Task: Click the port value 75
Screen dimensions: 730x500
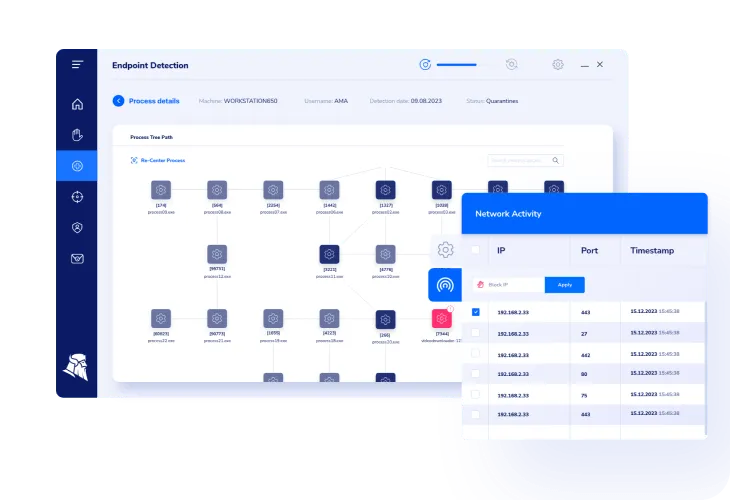Action: click(x=584, y=396)
